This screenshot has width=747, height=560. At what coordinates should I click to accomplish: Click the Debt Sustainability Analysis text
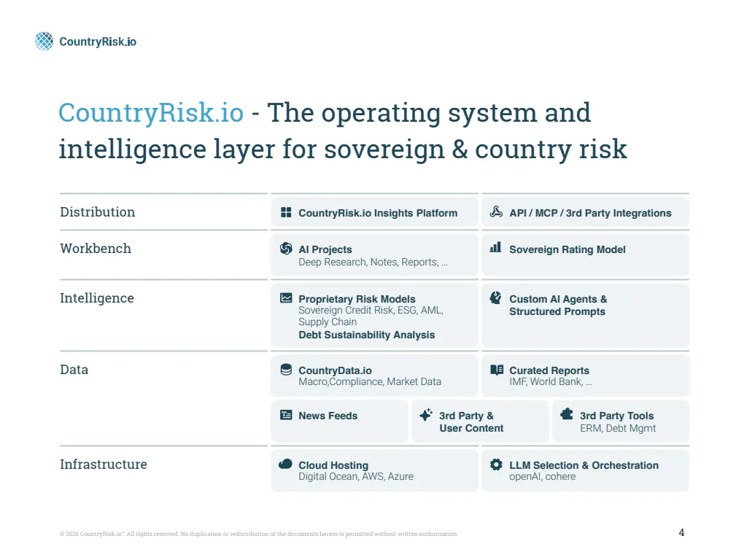click(367, 335)
